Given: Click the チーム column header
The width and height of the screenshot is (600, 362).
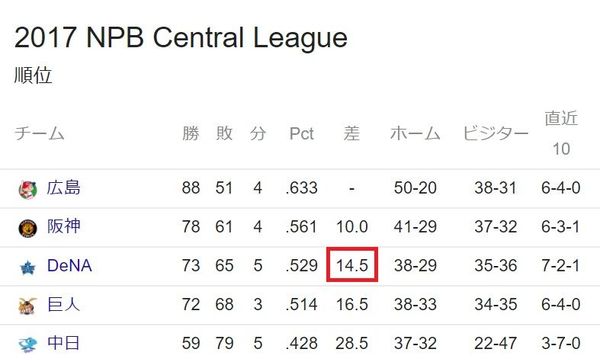Looking at the screenshot, I should pos(39,134).
